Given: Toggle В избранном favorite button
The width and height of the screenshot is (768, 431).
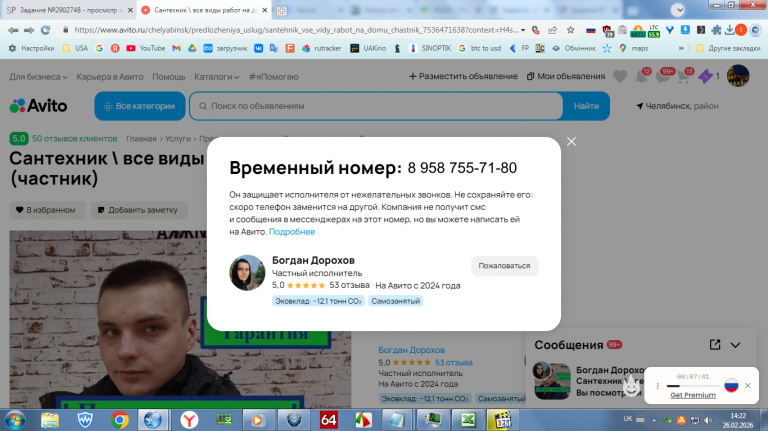Looking at the screenshot, I should tap(47, 210).
